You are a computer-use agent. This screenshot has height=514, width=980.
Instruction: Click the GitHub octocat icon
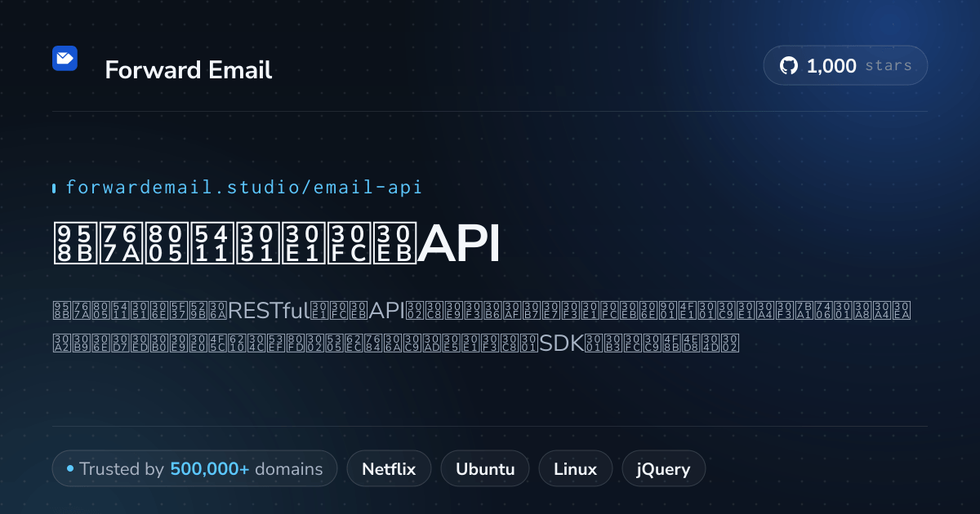point(788,65)
